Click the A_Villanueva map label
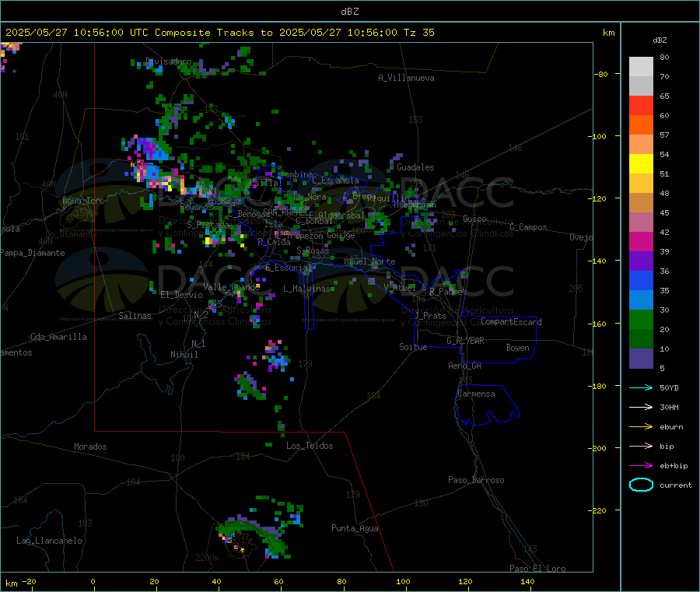 click(x=406, y=78)
